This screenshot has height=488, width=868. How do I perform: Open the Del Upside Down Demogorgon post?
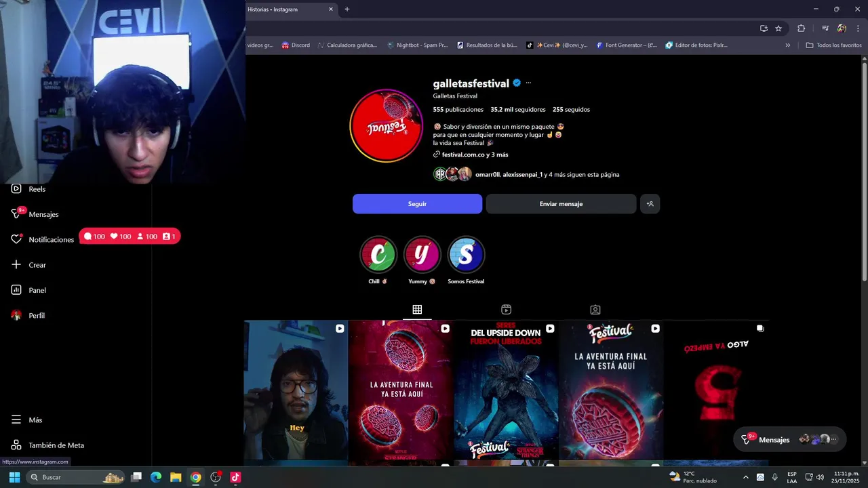tap(506, 390)
